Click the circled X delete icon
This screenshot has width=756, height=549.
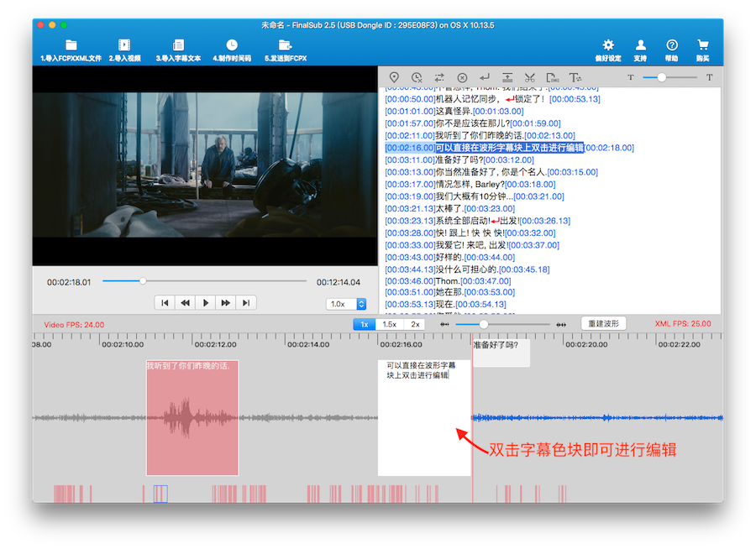(462, 77)
